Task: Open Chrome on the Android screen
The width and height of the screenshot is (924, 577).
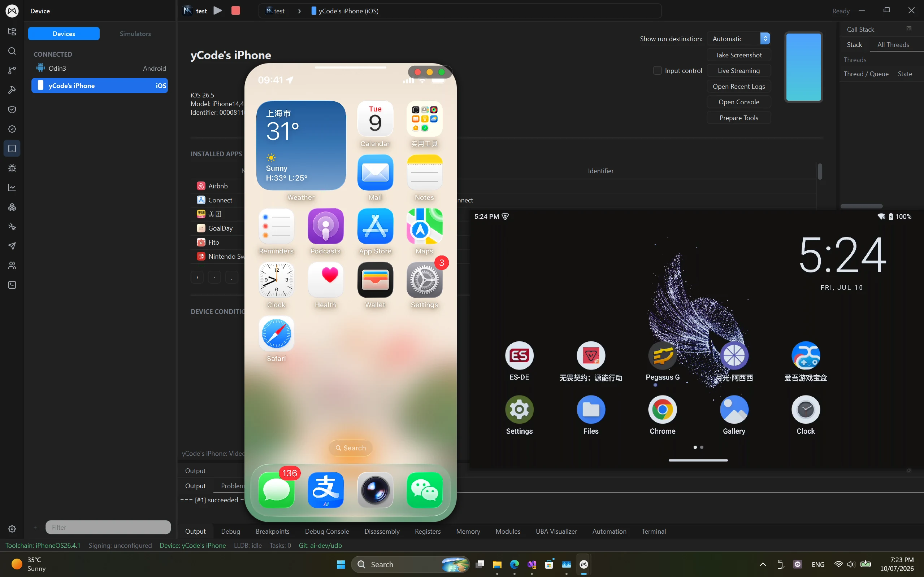Action: click(x=663, y=410)
